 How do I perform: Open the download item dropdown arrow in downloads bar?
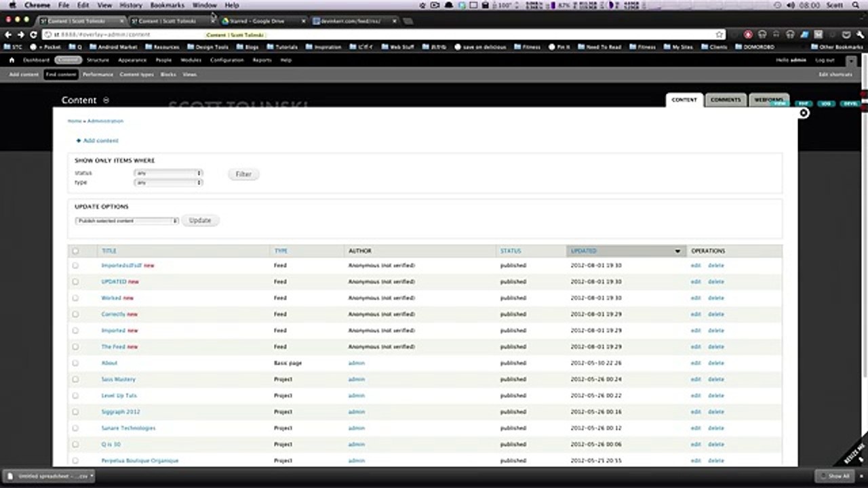coord(92,476)
